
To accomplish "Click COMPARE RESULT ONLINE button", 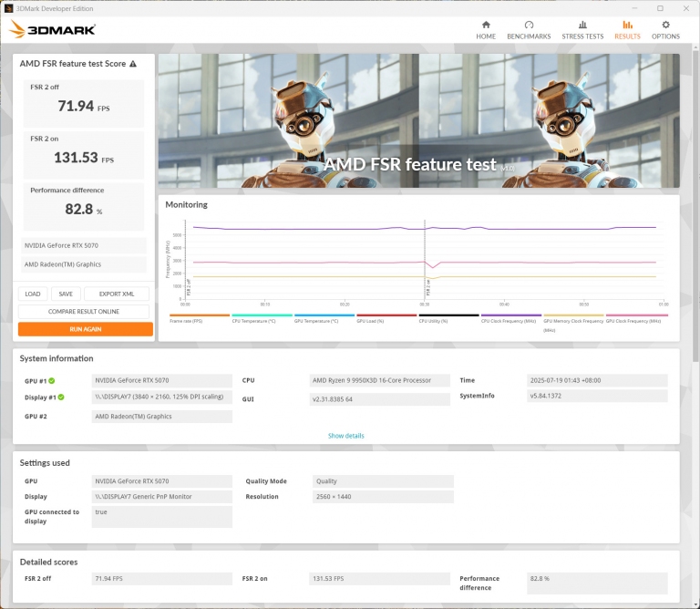I will point(84,311).
